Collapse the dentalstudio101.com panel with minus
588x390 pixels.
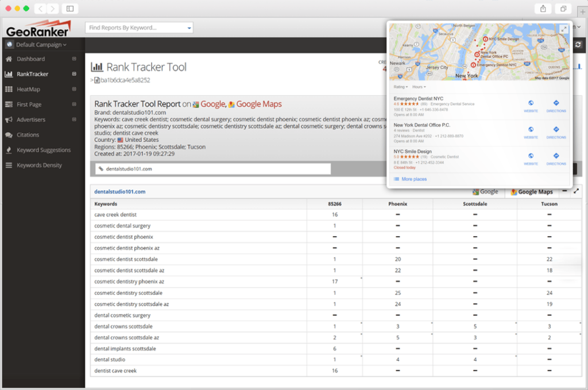coord(564,191)
